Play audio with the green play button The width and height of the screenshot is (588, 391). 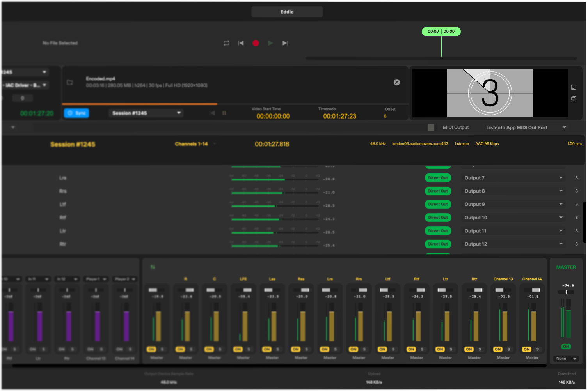[x=270, y=43]
